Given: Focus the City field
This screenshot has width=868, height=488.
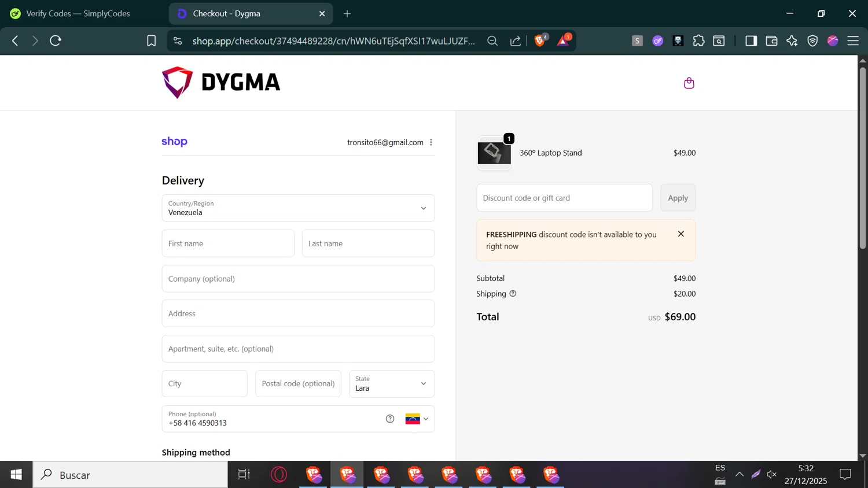Looking at the screenshot, I should (x=205, y=384).
